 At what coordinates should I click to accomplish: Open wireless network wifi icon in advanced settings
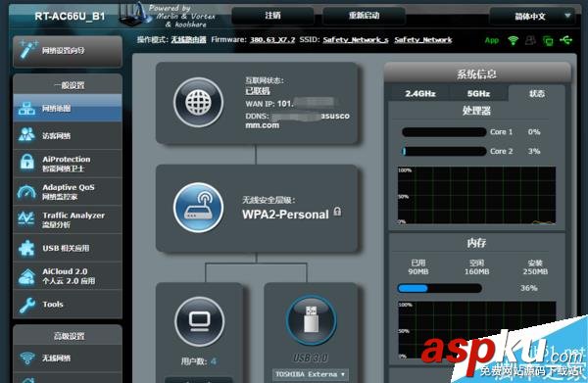pos(26,359)
